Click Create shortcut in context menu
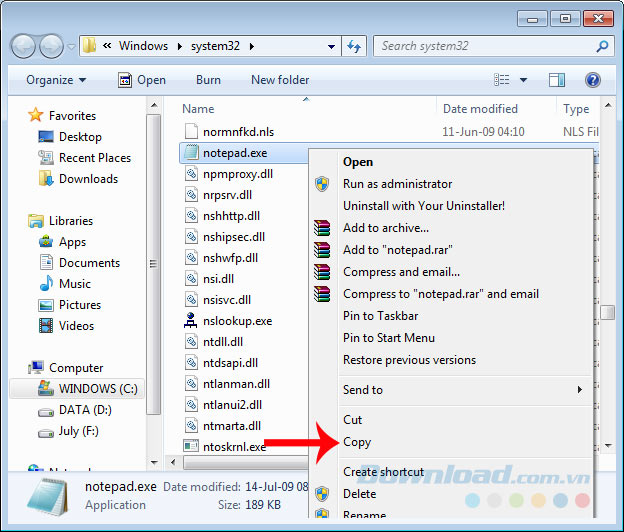624x532 pixels. (x=383, y=472)
